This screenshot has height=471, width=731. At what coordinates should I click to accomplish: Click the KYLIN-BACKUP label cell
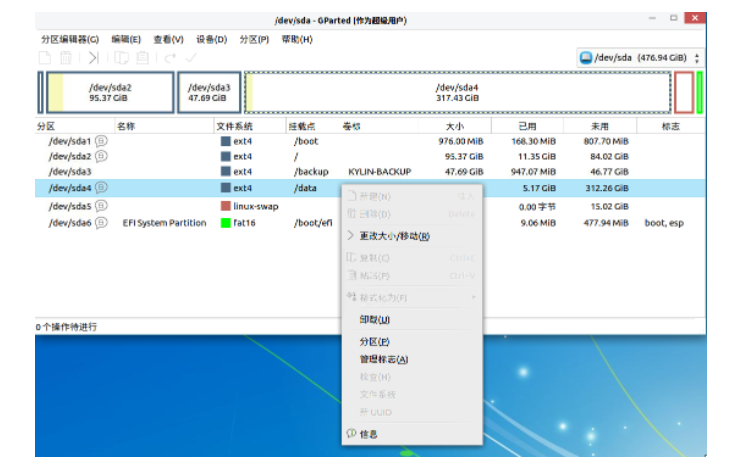click(x=379, y=172)
